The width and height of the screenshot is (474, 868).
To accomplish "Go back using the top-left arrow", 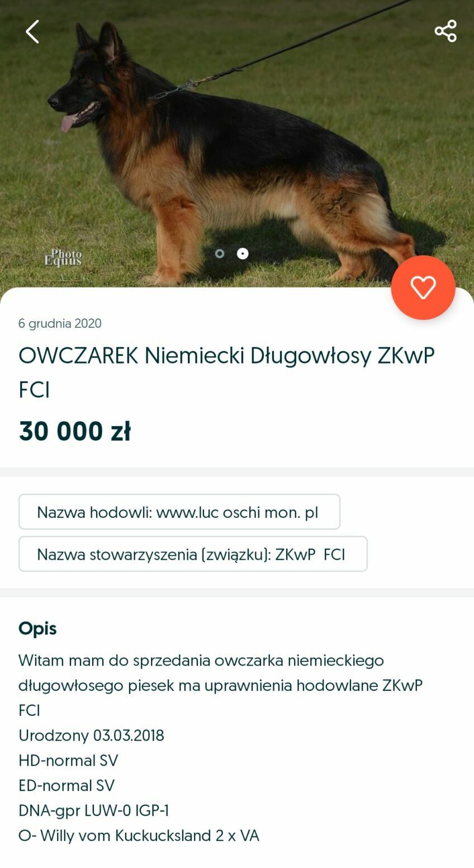I will 32,31.
